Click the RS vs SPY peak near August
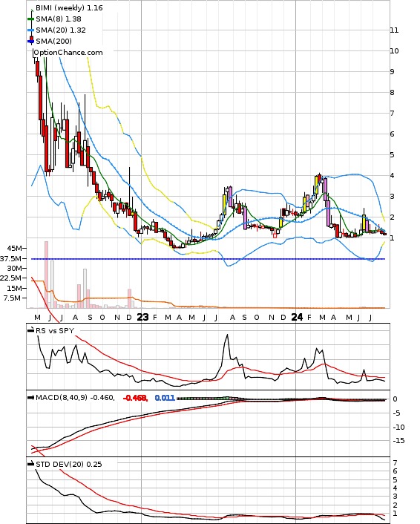Screen dimensions: 420x524 [x=227, y=335]
